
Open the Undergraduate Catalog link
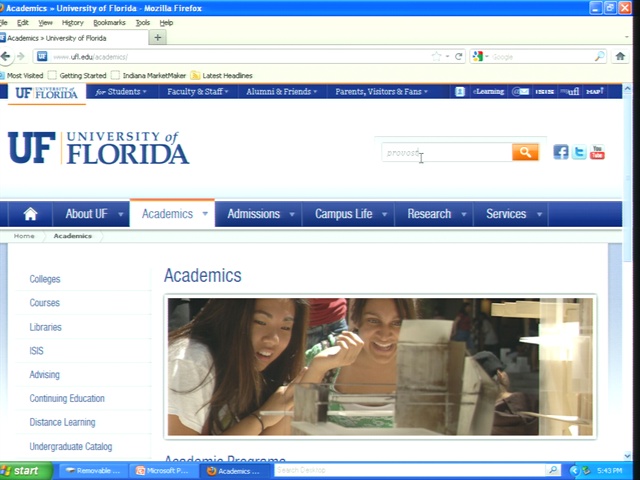click(x=71, y=447)
